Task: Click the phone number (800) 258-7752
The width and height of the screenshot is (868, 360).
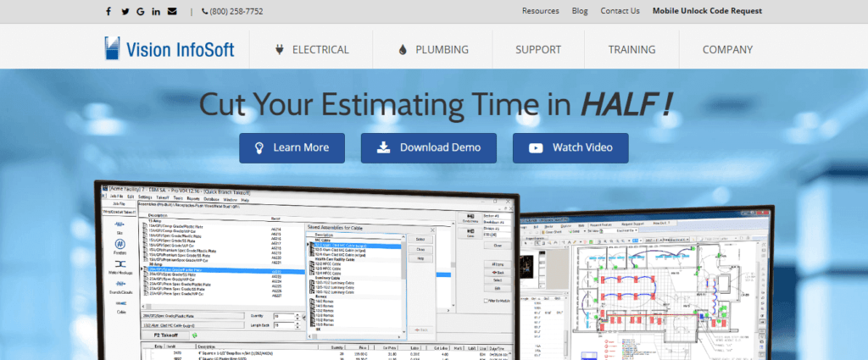Action: [232, 11]
